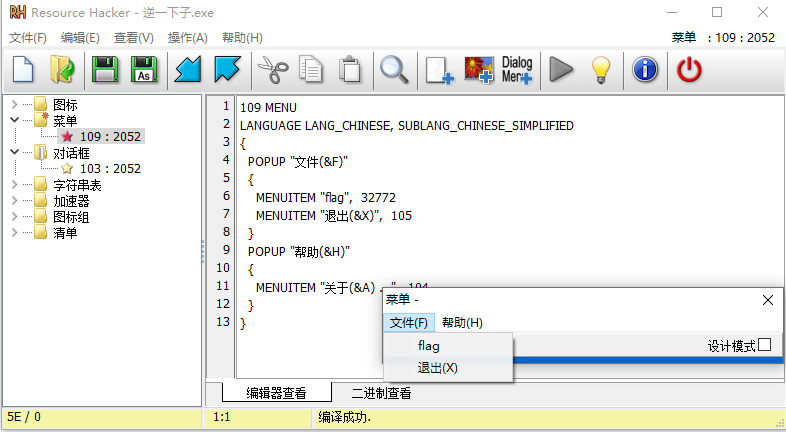Screen dimensions: 786x432
Task: Click the splitter handle between tree and editor
Action: coord(203,251)
